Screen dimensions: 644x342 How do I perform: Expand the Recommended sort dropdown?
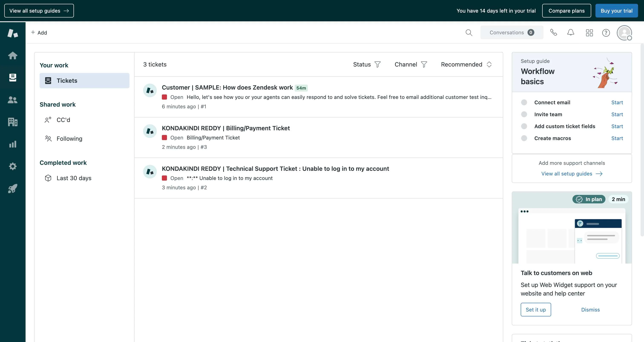[x=466, y=65]
